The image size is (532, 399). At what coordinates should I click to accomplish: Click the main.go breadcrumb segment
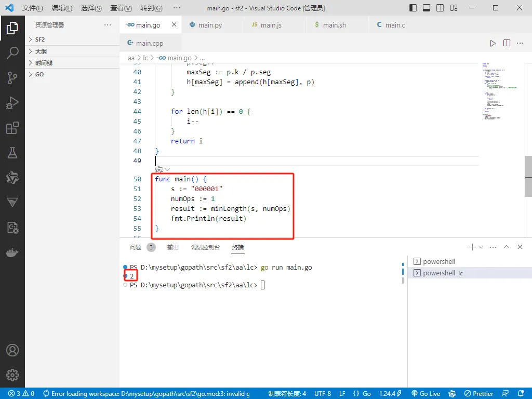point(175,58)
